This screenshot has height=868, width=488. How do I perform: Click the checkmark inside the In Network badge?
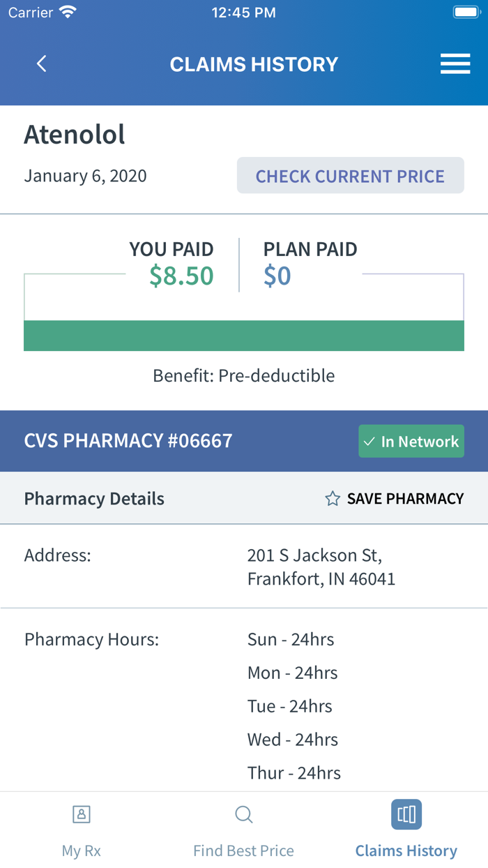click(370, 441)
